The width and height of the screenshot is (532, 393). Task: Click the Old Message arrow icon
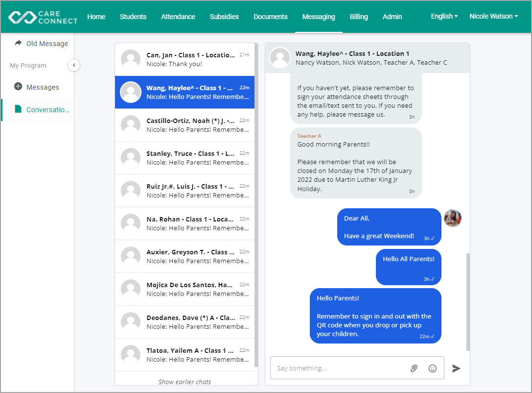click(x=18, y=43)
